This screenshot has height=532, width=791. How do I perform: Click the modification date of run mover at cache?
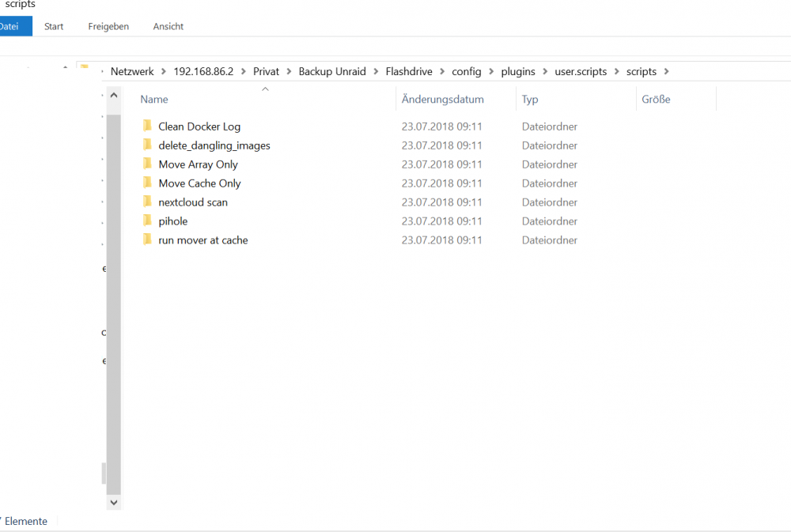(442, 240)
